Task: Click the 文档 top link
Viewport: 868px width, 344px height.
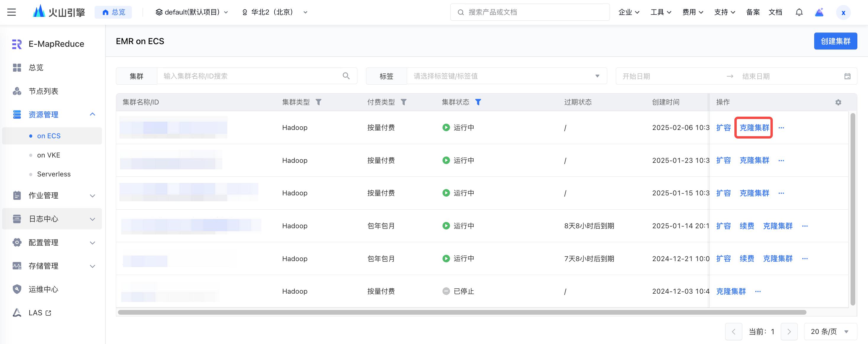Action: [775, 12]
